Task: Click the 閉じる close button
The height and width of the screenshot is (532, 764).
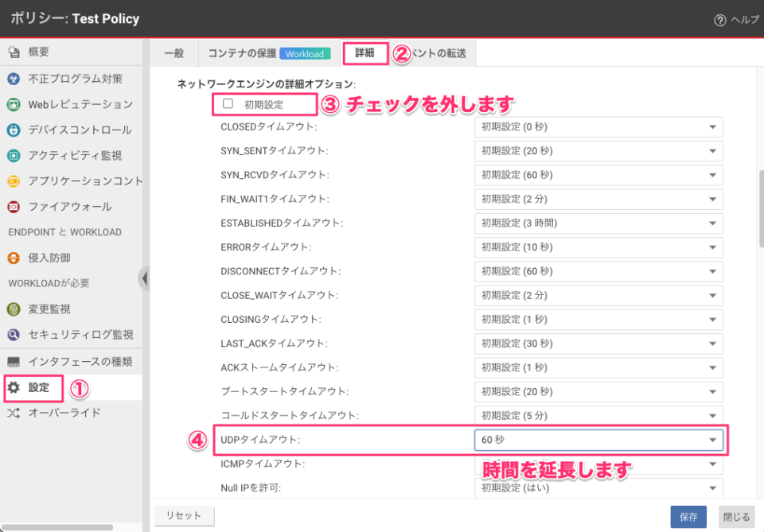Action: click(x=736, y=517)
